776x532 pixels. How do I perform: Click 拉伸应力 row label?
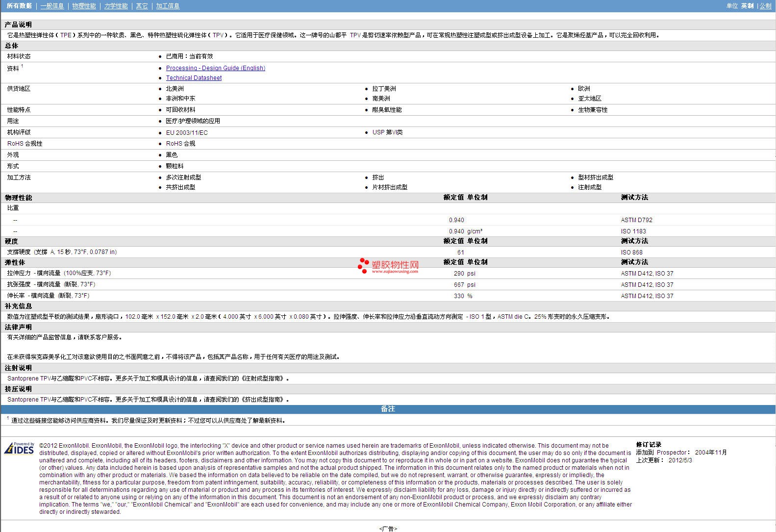point(59,273)
